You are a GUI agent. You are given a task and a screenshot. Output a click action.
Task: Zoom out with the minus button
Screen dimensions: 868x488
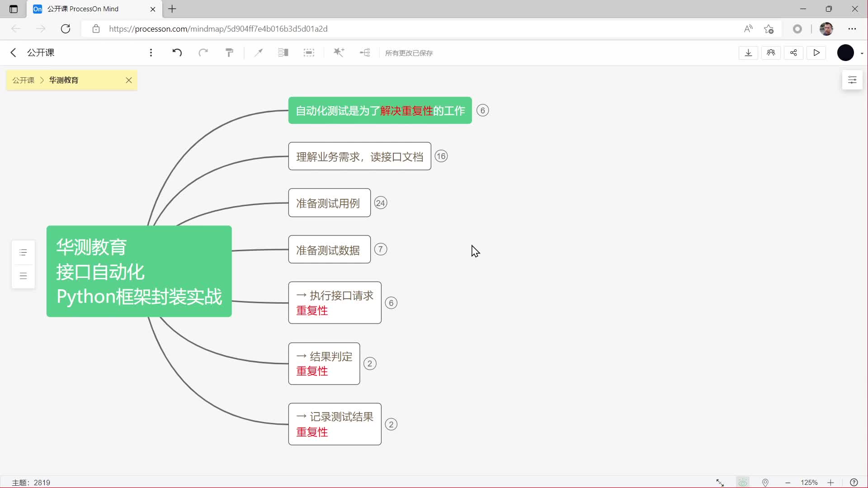click(x=788, y=483)
